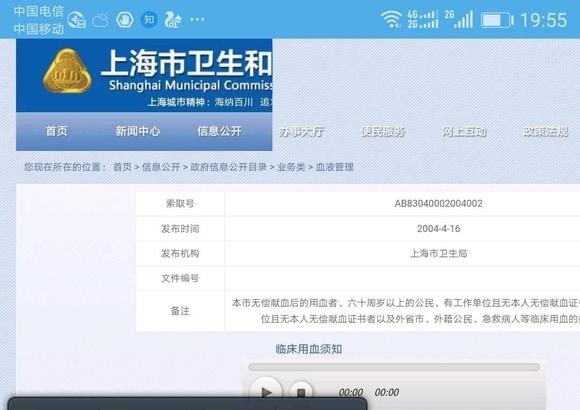
Task: Select the index number AB83040002004002
Action: pos(438,204)
